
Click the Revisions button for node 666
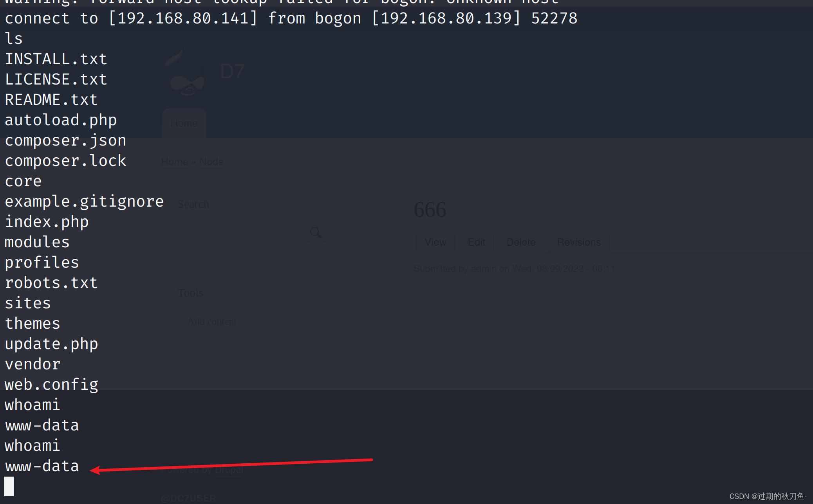579,242
